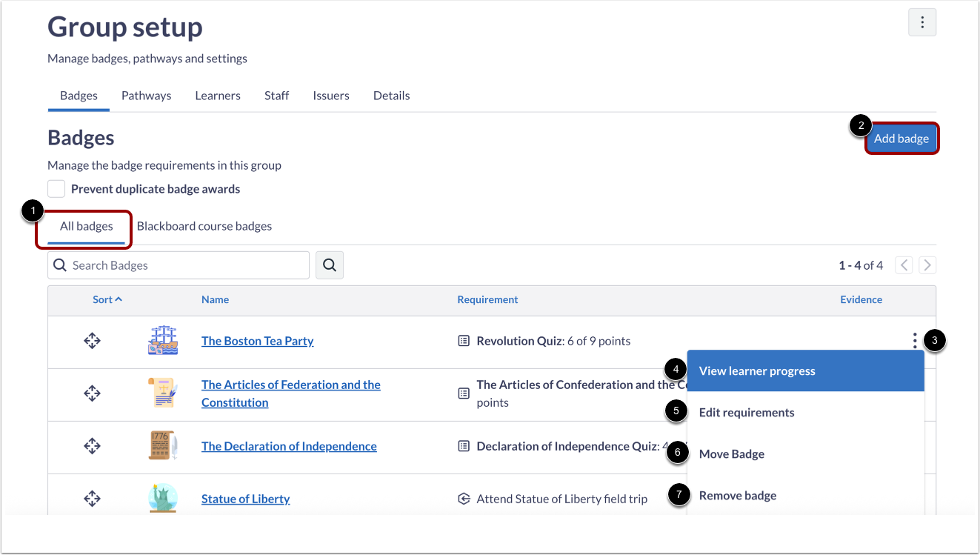980x555 pixels.
Task: Open The Articles of Federation and the Constitution link
Action: (291, 393)
